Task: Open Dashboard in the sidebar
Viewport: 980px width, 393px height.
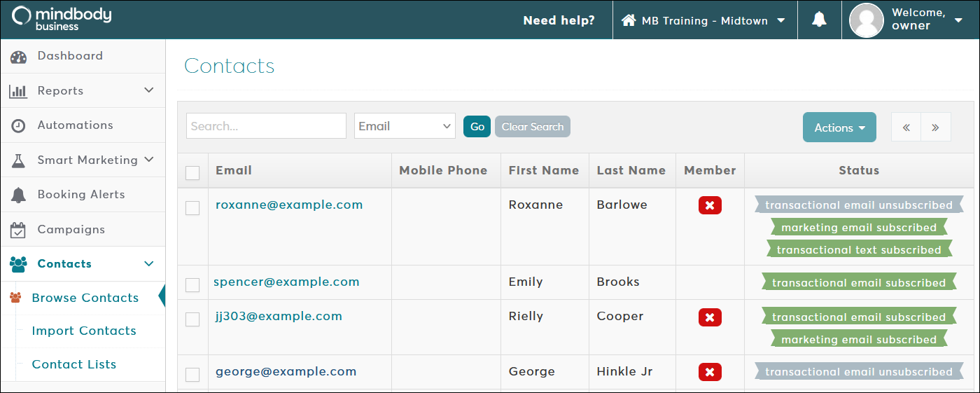Action: point(70,56)
